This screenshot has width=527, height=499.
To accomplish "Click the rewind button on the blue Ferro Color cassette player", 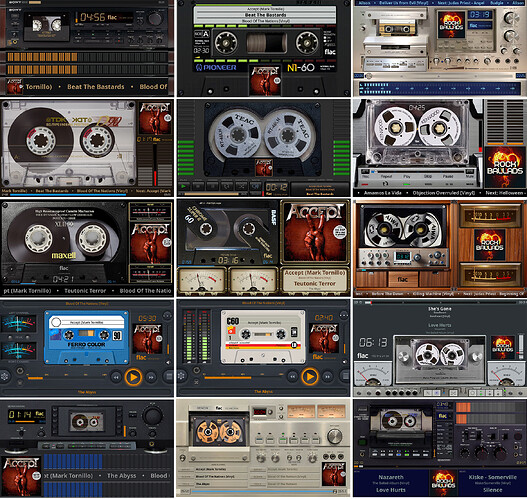I will tap(116, 377).
